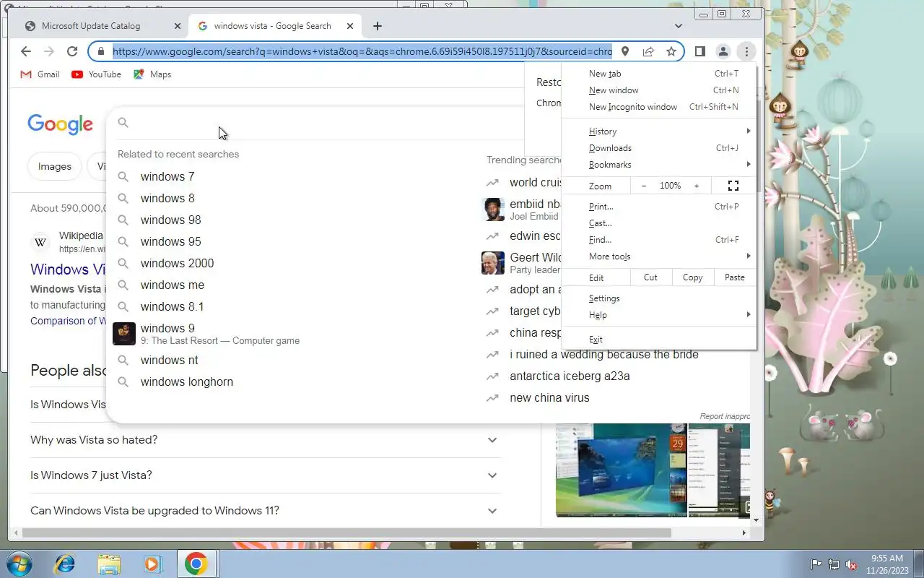The image size is (924, 578).
Task: Bookmark this tab with the star icon
Action: click(671, 51)
